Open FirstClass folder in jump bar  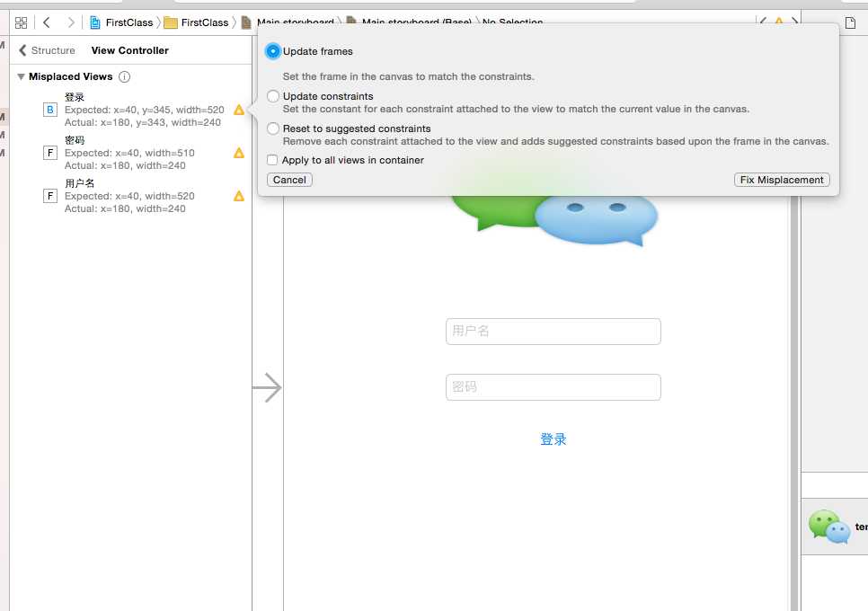(x=197, y=22)
